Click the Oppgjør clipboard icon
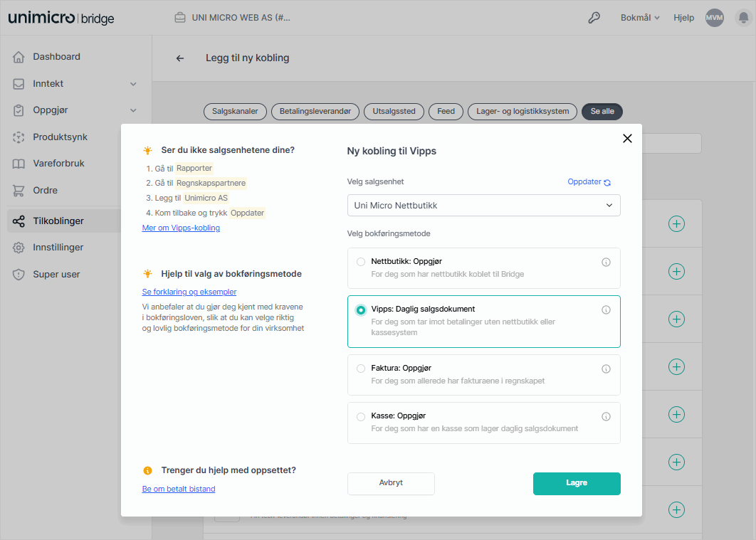The image size is (756, 540). coord(19,110)
